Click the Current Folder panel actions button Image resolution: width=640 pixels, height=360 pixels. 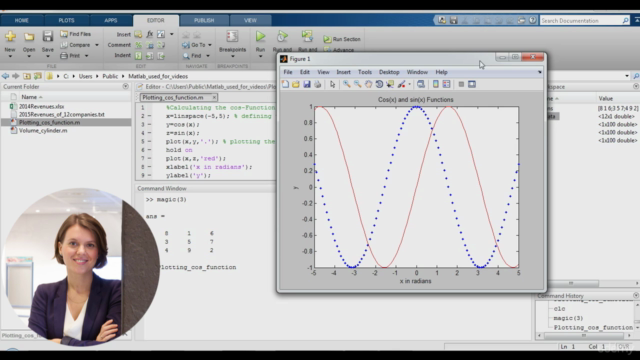[x=125, y=87]
